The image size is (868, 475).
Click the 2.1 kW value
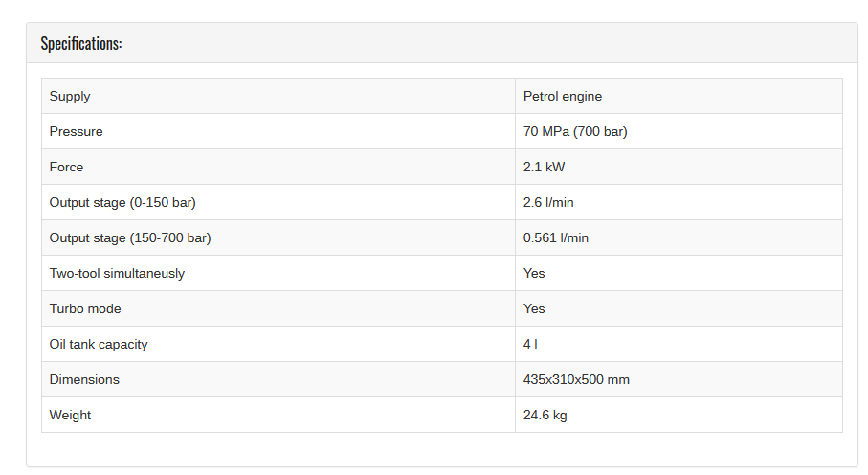click(544, 168)
